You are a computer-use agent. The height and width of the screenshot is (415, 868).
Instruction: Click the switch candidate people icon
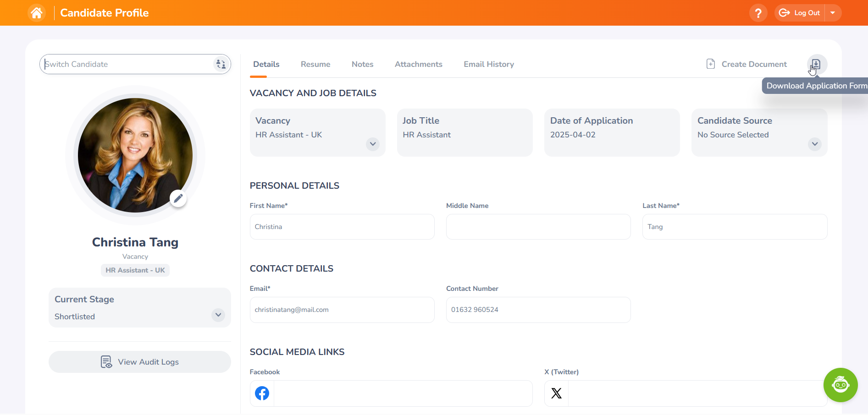click(221, 64)
